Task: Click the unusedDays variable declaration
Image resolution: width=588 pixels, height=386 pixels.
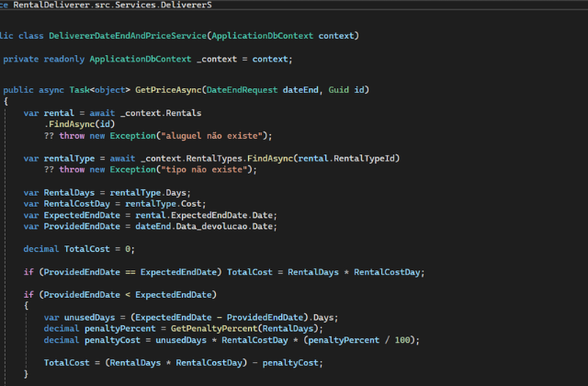Action: click(92, 317)
